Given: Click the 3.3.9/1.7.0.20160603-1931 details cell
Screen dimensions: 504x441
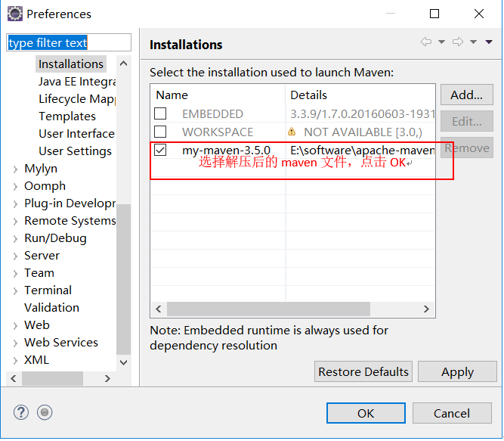Looking at the screenshot, I should 362,114.
